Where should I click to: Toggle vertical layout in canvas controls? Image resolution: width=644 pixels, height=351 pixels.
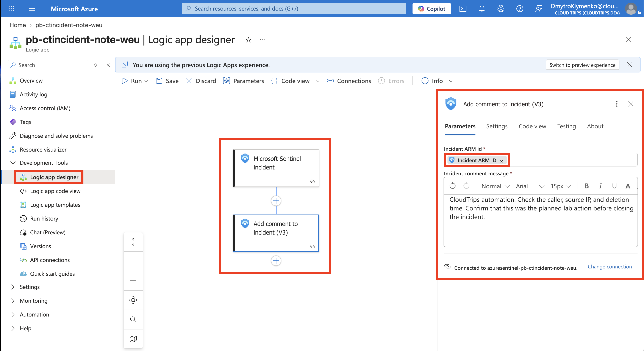point(133,242)
